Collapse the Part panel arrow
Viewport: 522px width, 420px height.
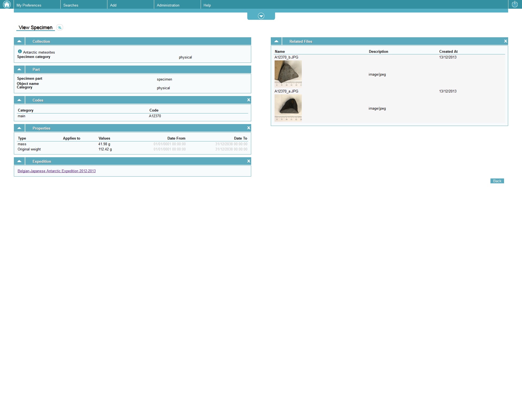pos(19,69)
